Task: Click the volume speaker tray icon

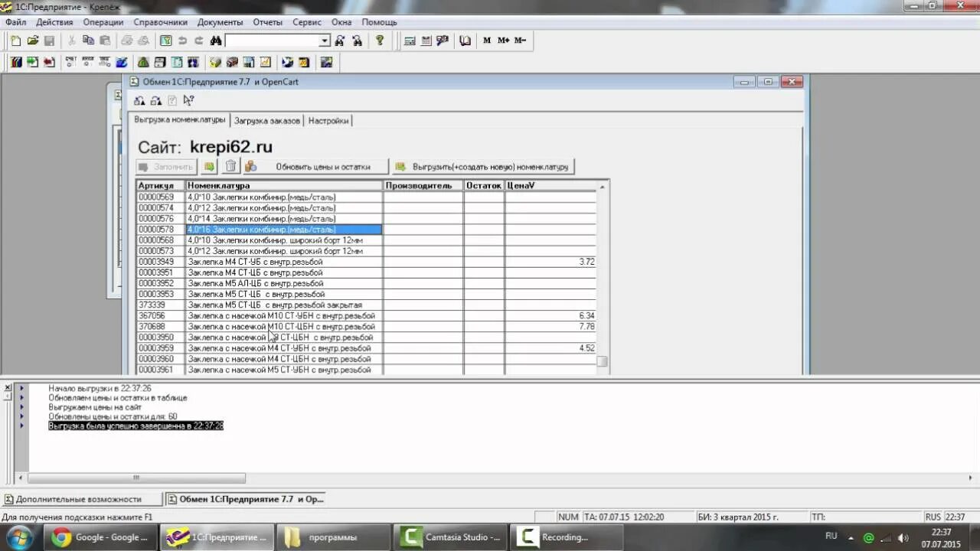Action: (903, 537)
